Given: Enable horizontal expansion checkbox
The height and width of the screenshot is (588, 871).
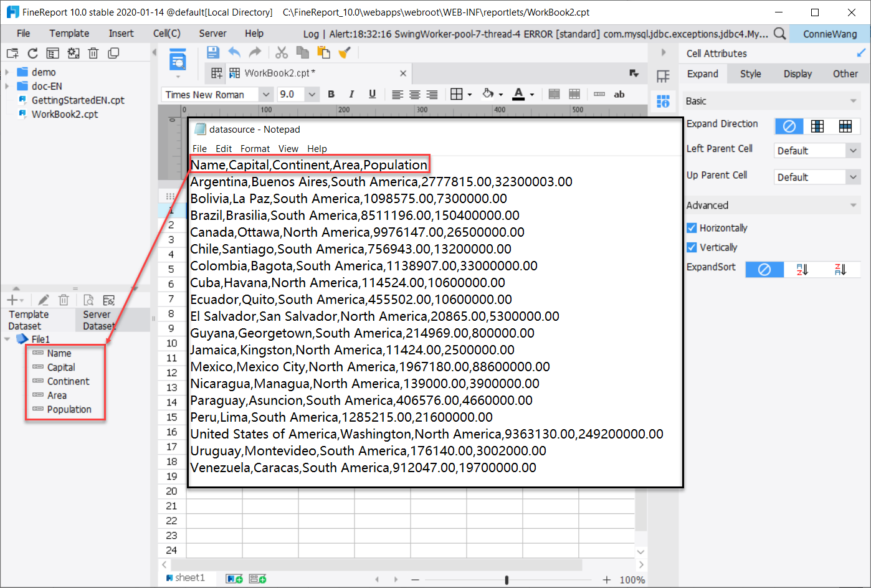Looking at the screenshot, I should [x=691, y=227].
